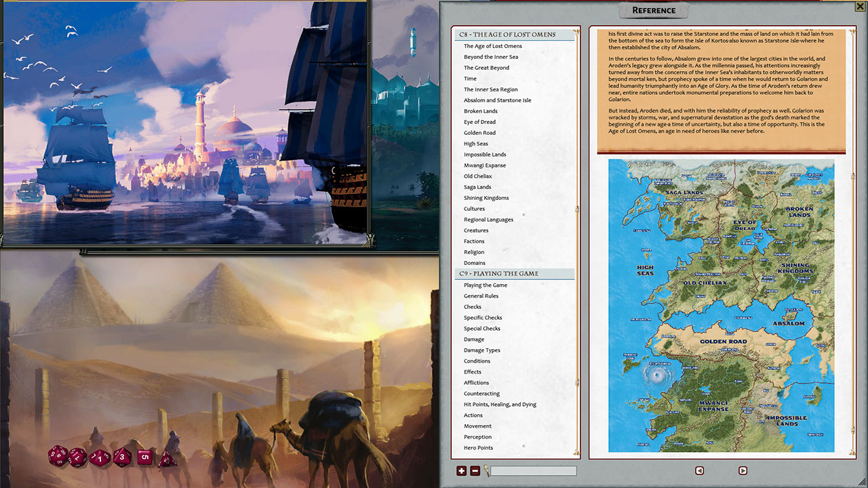Pick up the d20 die
Screen dimensions: 868x488
(56, 455)
